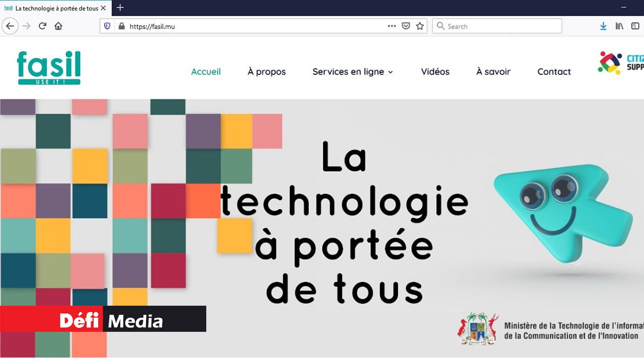The image size is (644, 362).
Task: Click inside the Firefox Search box
Action: (497, 26)
